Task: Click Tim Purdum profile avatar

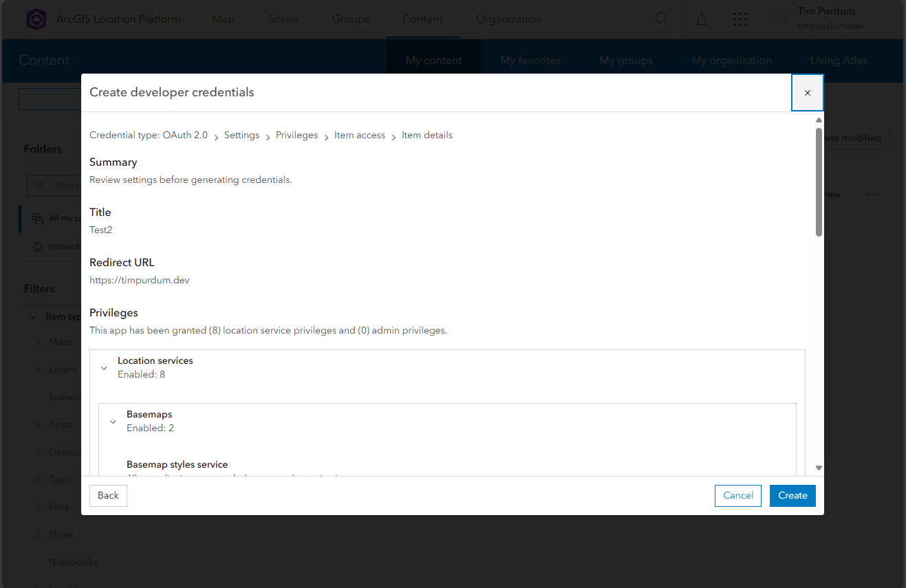Action: [x=779, y=19]
